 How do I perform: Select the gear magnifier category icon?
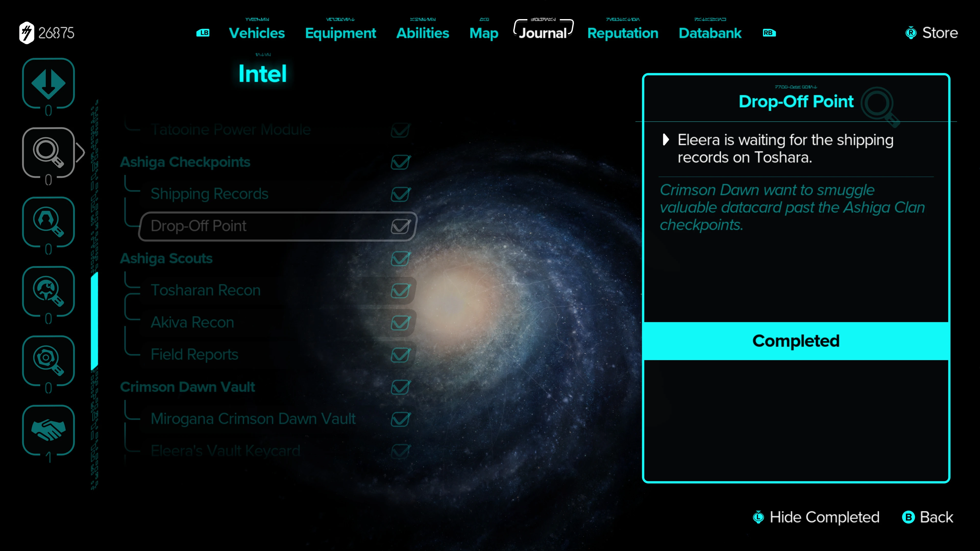(48, 360)
